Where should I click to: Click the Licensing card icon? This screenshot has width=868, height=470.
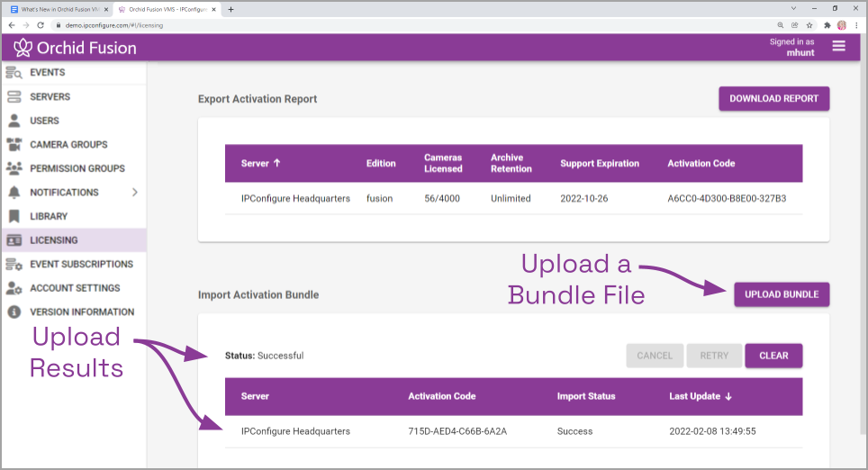(14, 240)
